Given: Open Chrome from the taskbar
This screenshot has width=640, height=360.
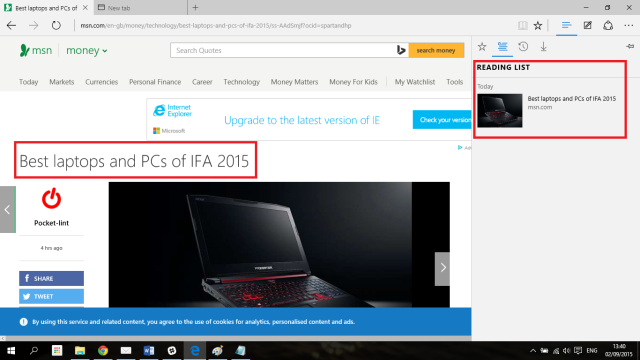Looking at the screenshot, I should point(103,351).
